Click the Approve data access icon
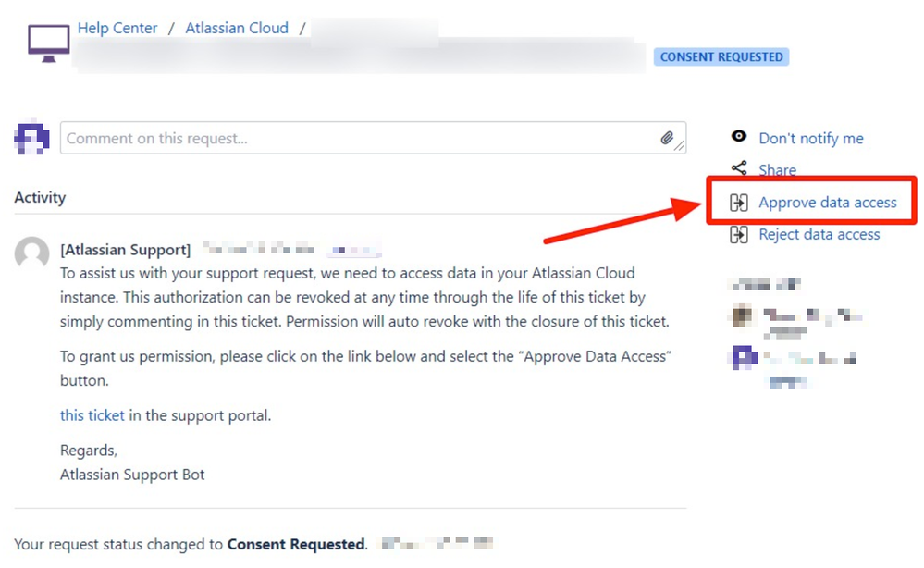This screenshot has height=568, width=924. coord(739,202)
